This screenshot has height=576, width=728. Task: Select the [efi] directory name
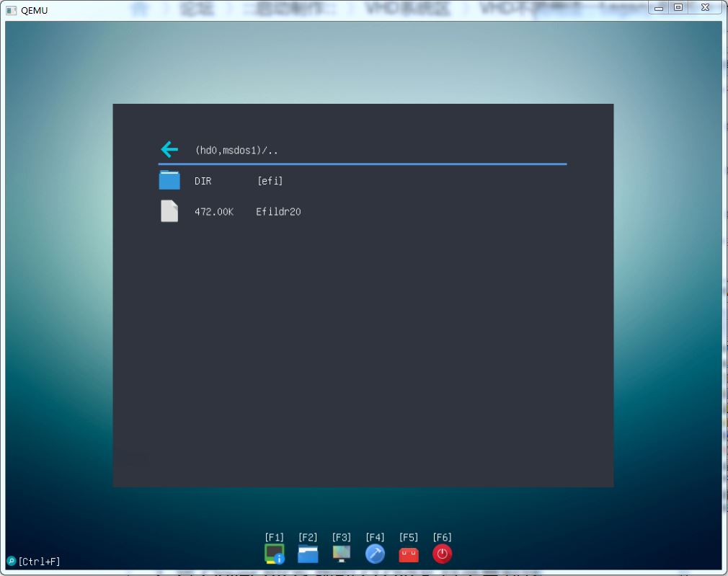coord(270,181)
